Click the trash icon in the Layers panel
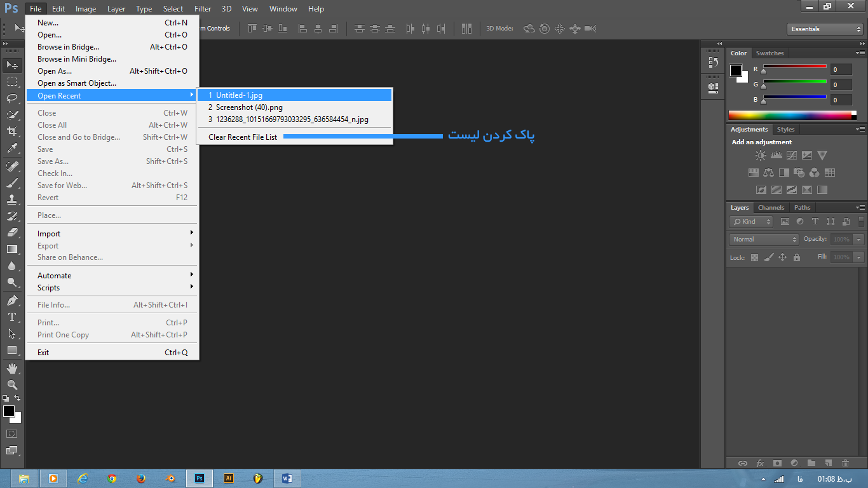The image size is (868, 488). tap(845, 463)
